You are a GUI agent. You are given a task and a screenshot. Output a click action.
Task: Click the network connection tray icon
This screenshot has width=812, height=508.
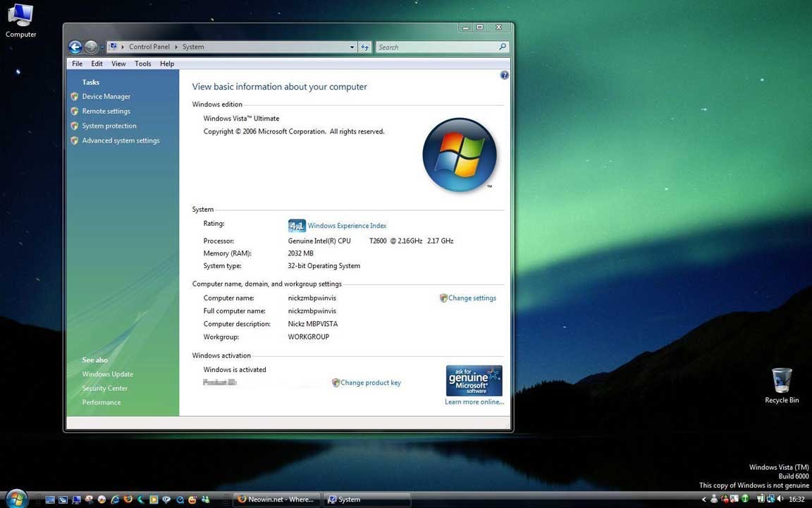click(x=770, y=500)
